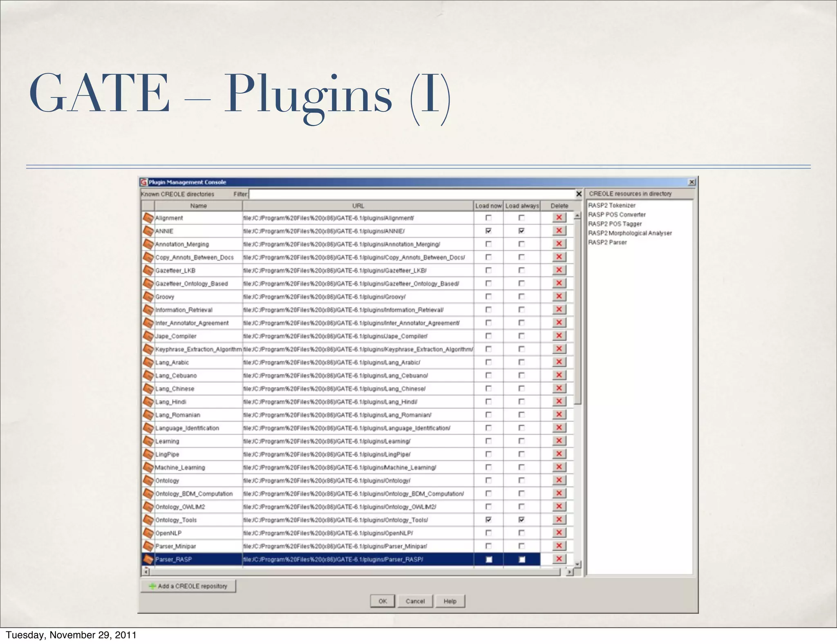Click delete icon for the OpenNLP row
Viewport: 837px width, 644px height.
coord(559,533)
